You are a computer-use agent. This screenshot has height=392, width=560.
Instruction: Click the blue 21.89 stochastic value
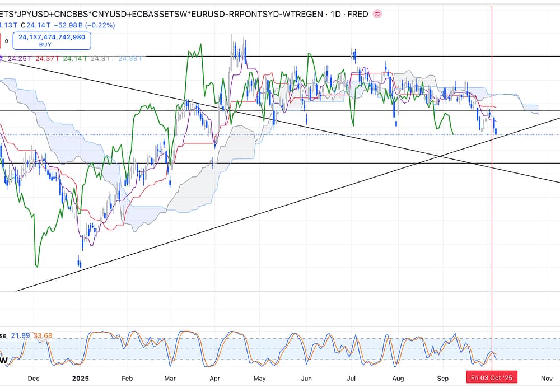click(x=21, y=335)
